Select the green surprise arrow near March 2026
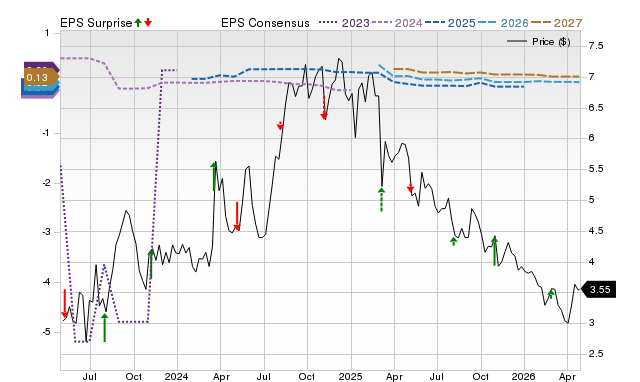640x382 pixels. 551,294
